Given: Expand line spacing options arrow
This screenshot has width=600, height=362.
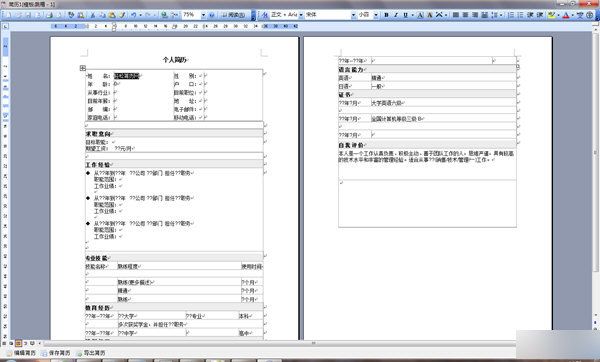Looking at the screenshot, I should click(x=501, y=15).
